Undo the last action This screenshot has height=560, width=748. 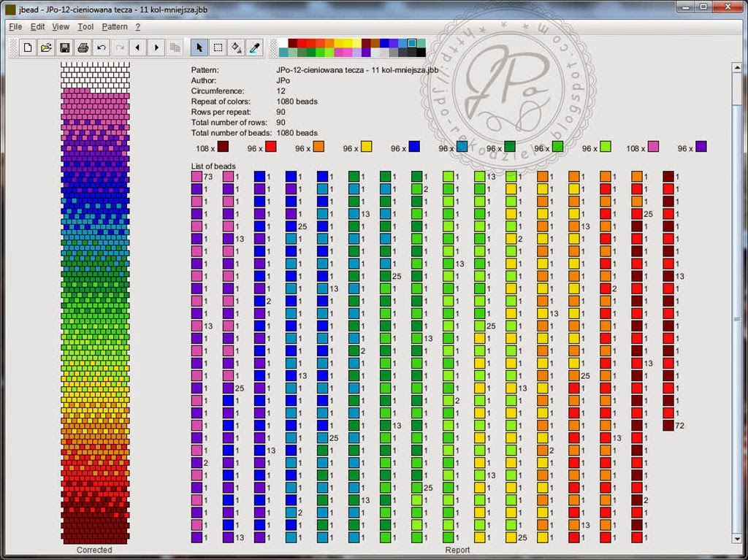(x=102, y=48)
